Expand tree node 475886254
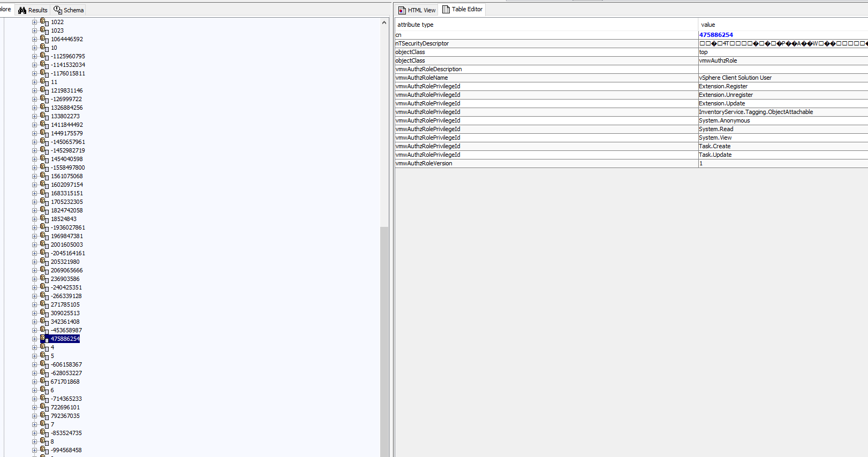The image size is (868, 457). [x=34, y=339]
